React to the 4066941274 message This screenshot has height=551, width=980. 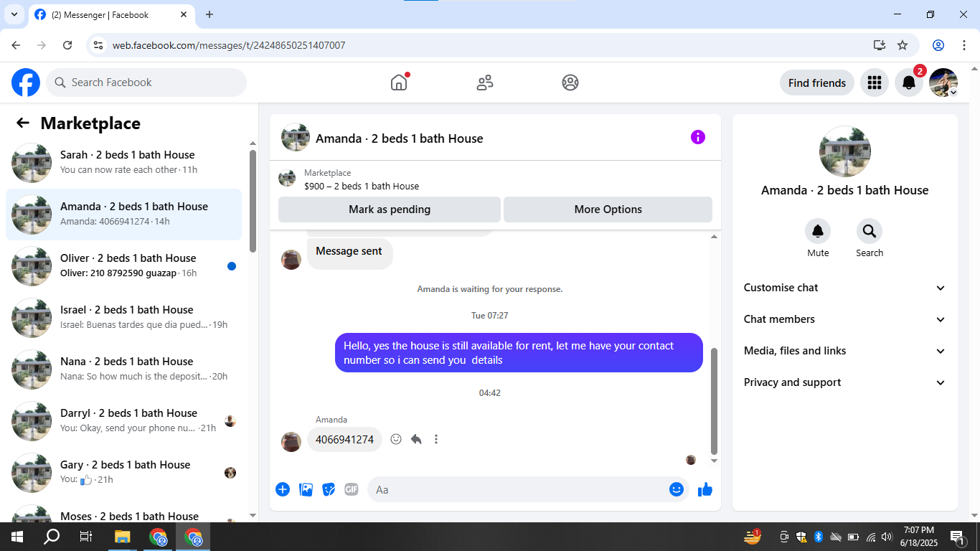click(396, 439)
